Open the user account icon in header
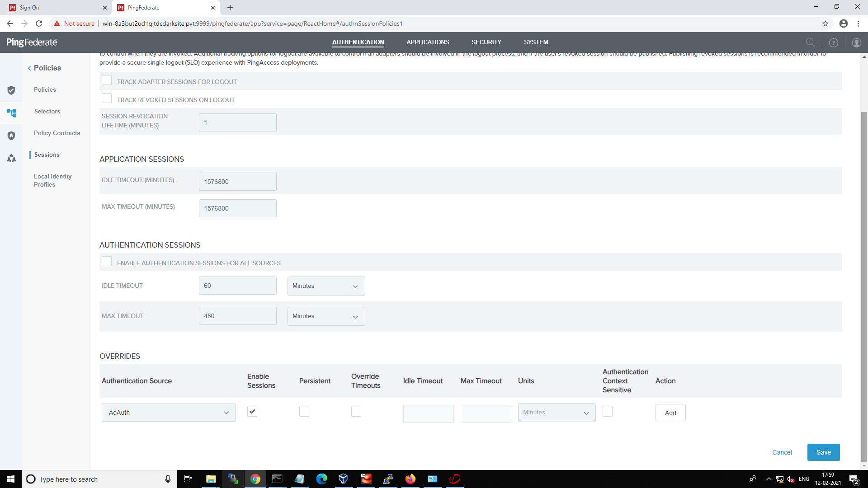The width and height of the screenshot is (868, 488). coord(856,42)
